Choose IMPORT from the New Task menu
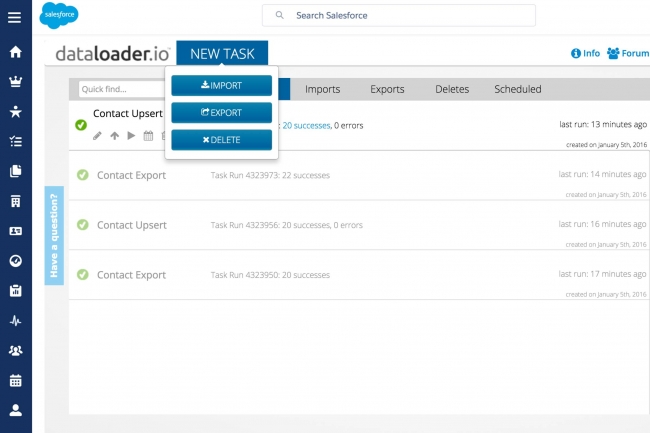Screen dimensions: 650x433 pos(221,86)
